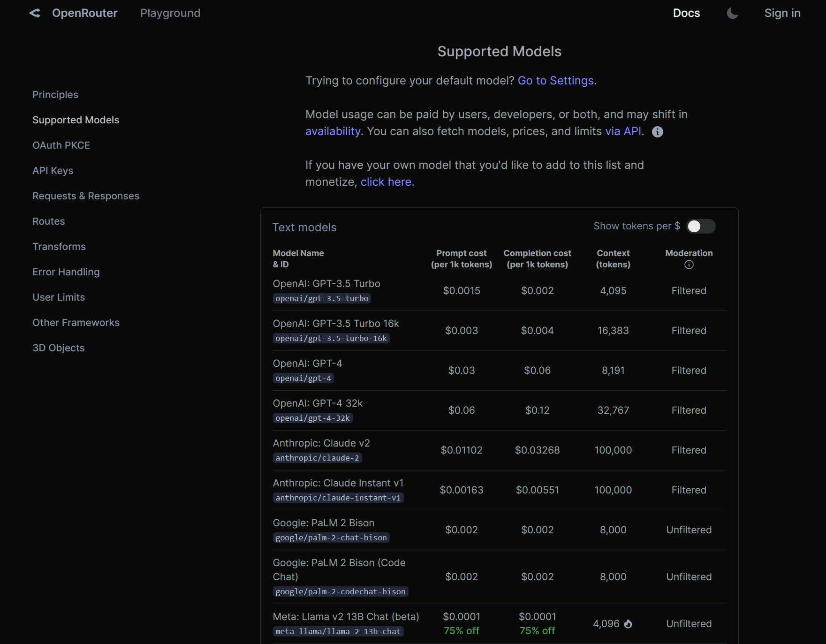The height and width of the screenshot is (644, 826).
Task: Click flame icon beside 4,096 context
Action: click(x=628, y=624)
